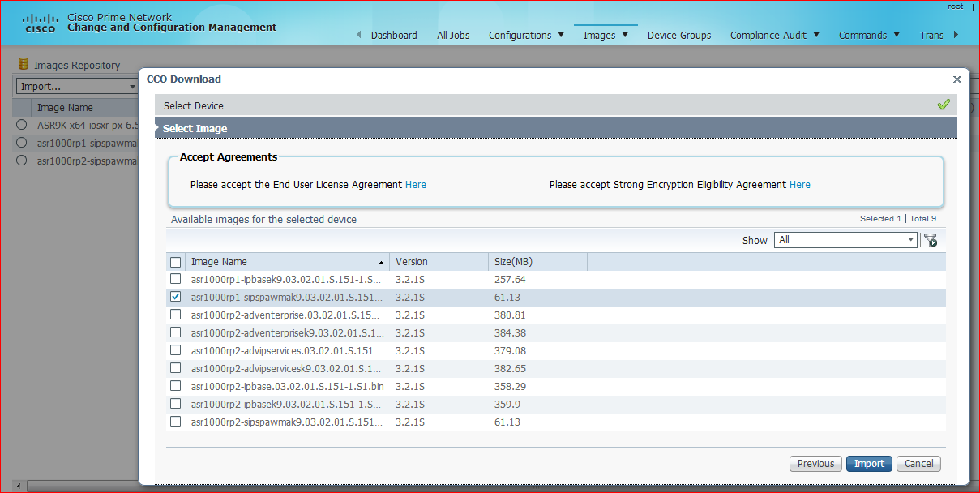
Task: Click size value 380.81
Action: (510, 315)
